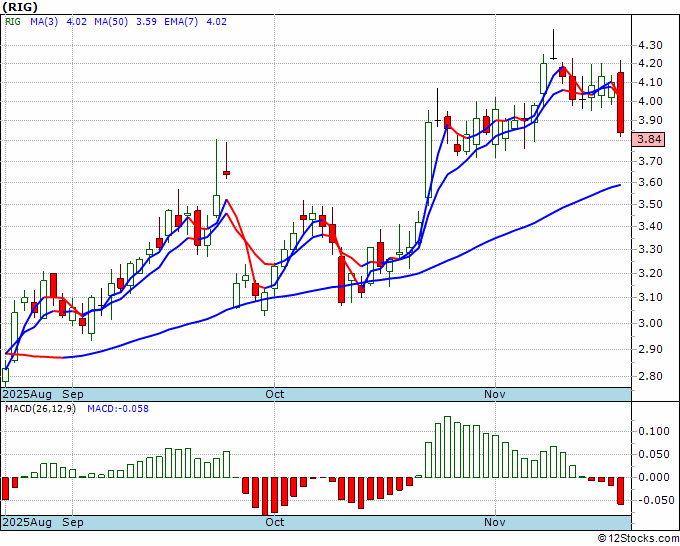This screenshot has height=546, width=680.
Task: Click the 2.80 price axis label
Action: 650,376
